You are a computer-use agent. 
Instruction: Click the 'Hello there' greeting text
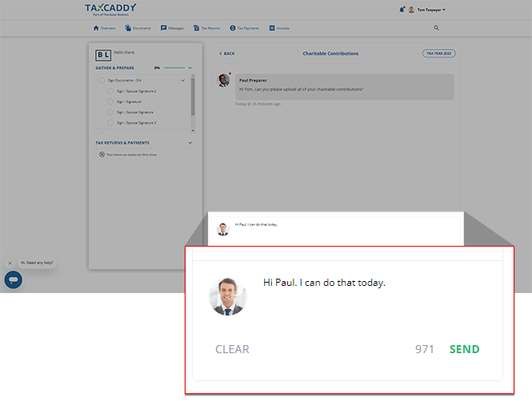(x=124, y=52)
